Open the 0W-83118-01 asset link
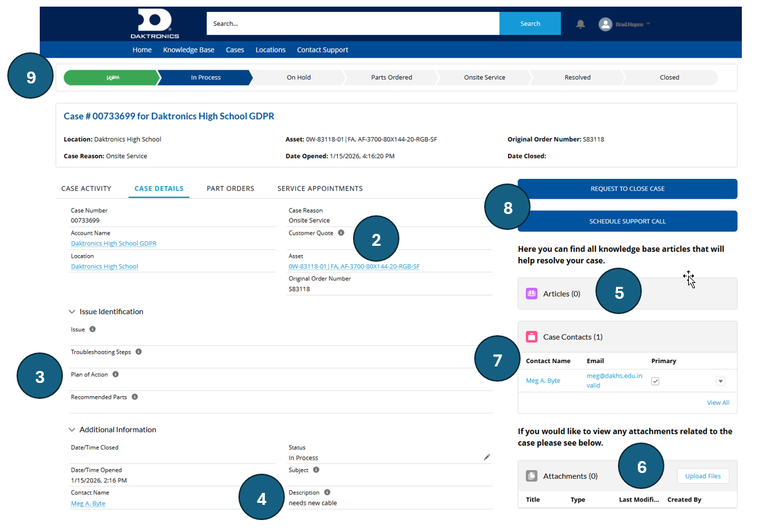This screenshot has height=532, width=767. (354, 267)
